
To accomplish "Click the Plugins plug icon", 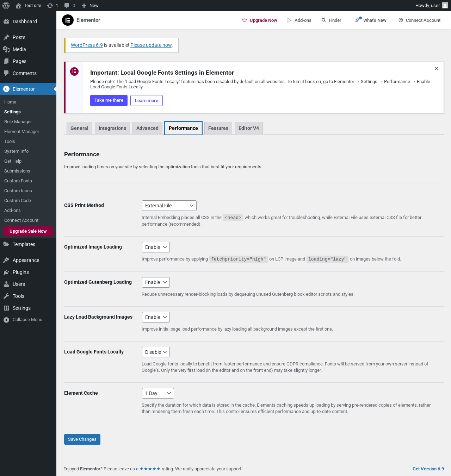I will pyautogui.click(x=6, y=272).
